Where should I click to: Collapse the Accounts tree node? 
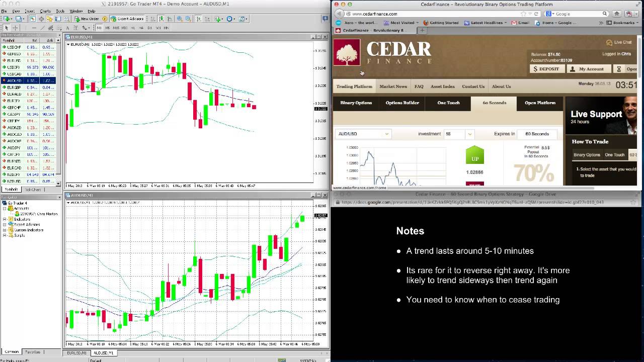(x=5, y=209)
